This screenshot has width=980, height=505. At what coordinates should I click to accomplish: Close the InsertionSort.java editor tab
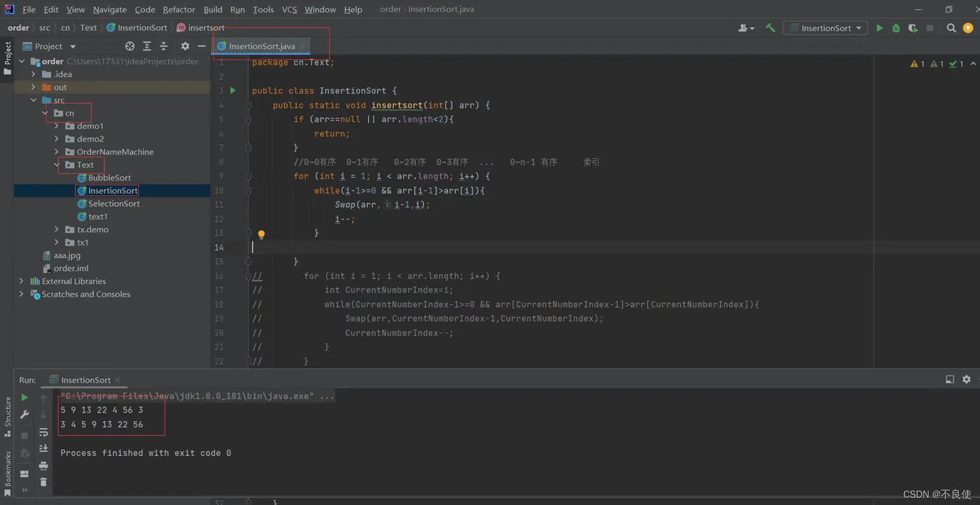pyautogui.click(x=302, y=46)
